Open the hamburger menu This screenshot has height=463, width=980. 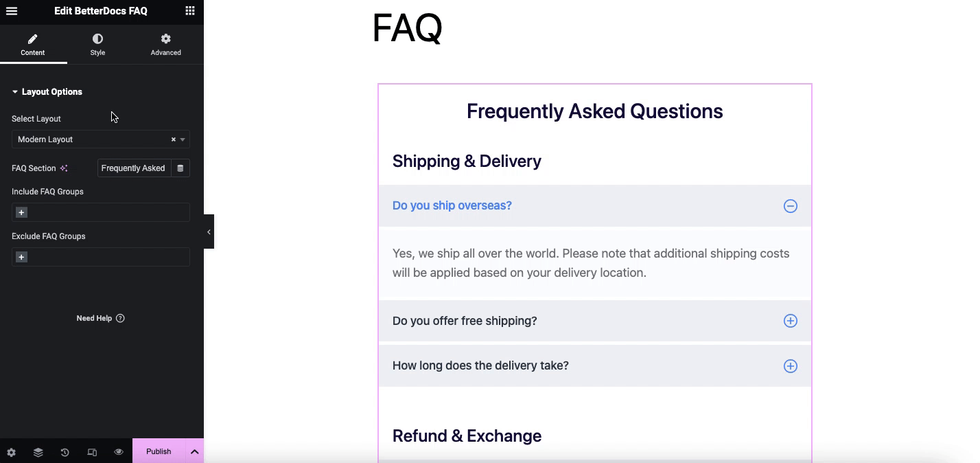[11, 11]
